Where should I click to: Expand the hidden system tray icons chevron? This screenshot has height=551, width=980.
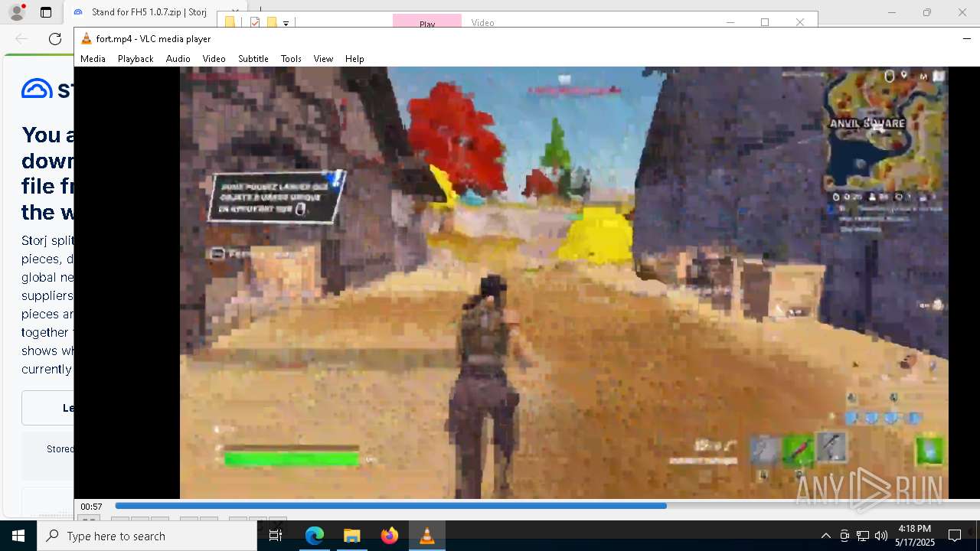tap(825, 536)
